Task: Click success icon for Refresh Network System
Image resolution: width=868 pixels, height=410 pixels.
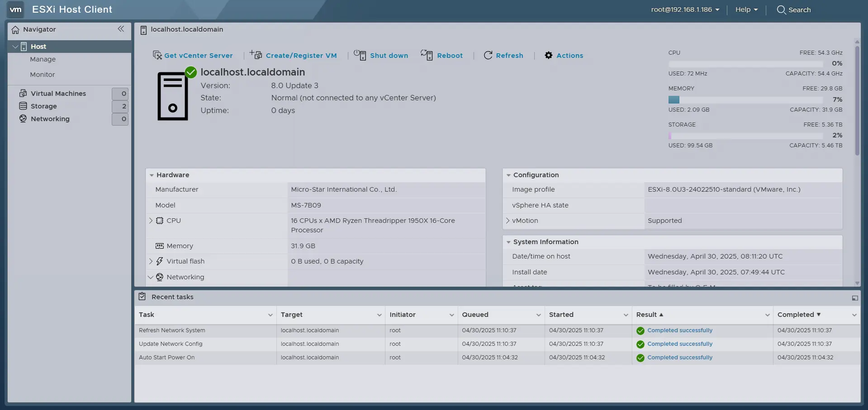Action: [x=640, y=331]
